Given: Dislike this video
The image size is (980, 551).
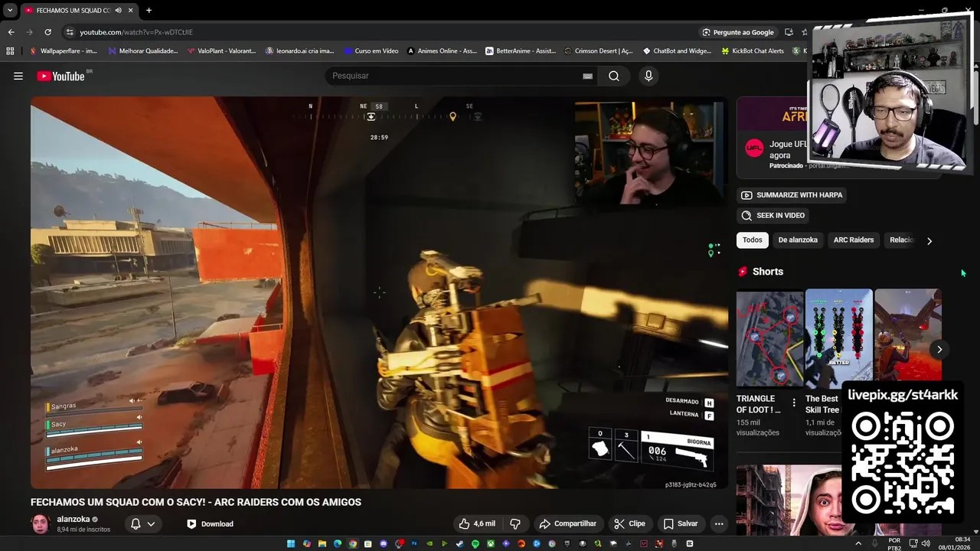Looking at the screenshot, I should click(x=515, y=523).
